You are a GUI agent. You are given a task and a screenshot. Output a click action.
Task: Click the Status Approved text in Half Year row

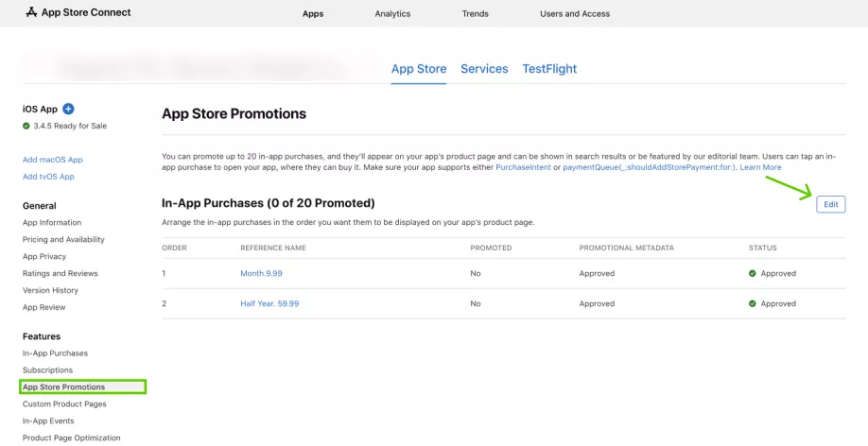coord(778,303)
